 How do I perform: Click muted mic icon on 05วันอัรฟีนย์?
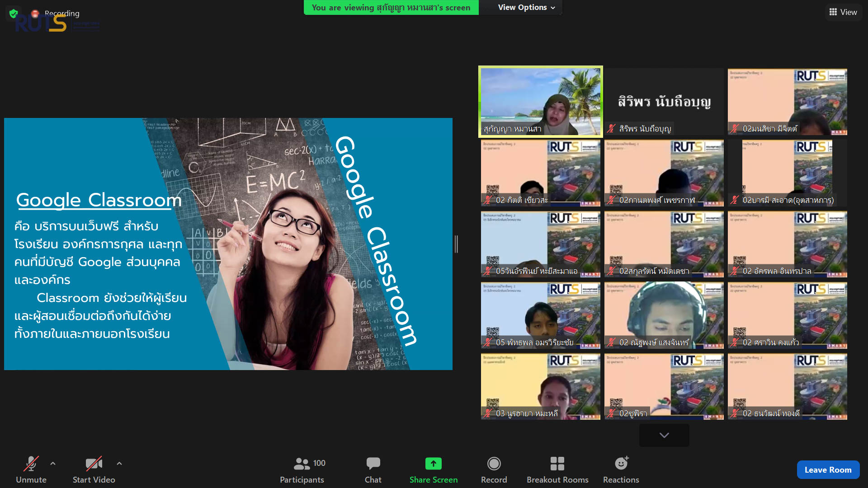tap(488, 271)
